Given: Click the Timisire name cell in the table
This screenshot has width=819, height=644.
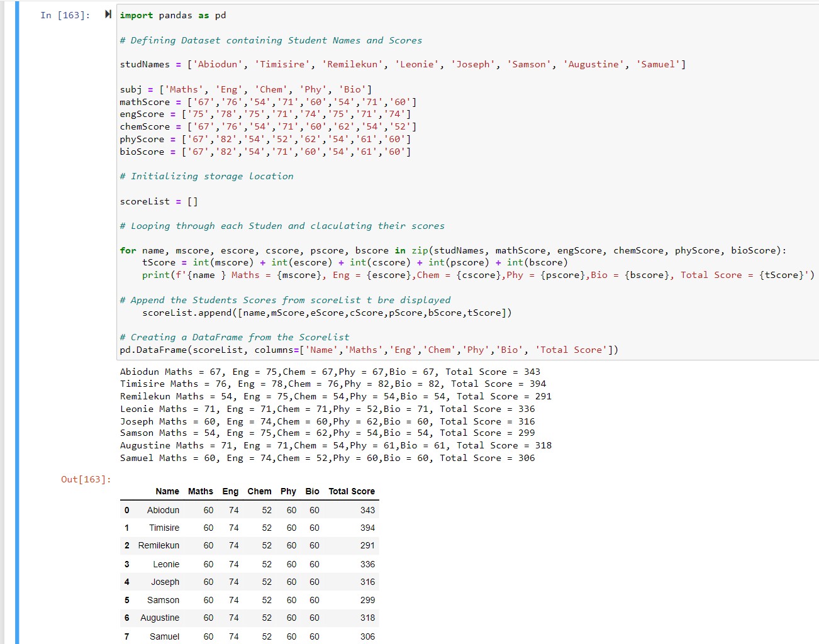Looking at the screenshot, I should pos(164,528).
